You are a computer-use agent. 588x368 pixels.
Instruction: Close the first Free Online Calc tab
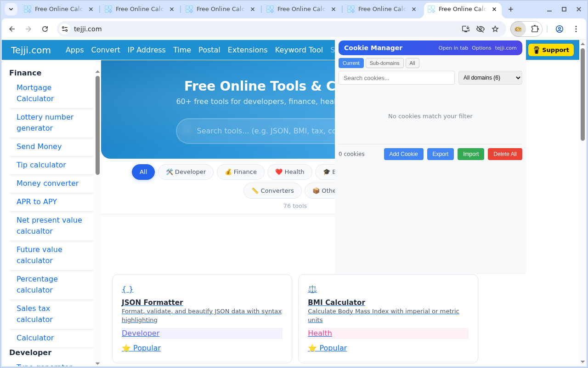tap(91, 9)
